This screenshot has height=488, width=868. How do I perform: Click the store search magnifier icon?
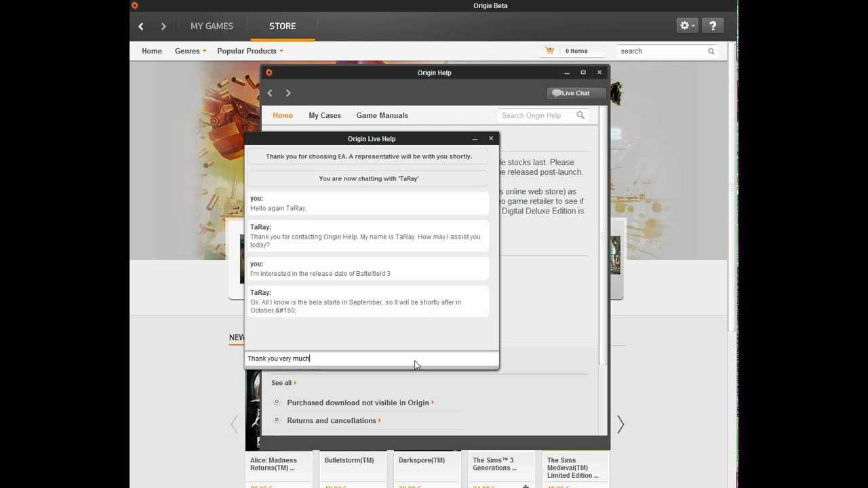point(711,52)
